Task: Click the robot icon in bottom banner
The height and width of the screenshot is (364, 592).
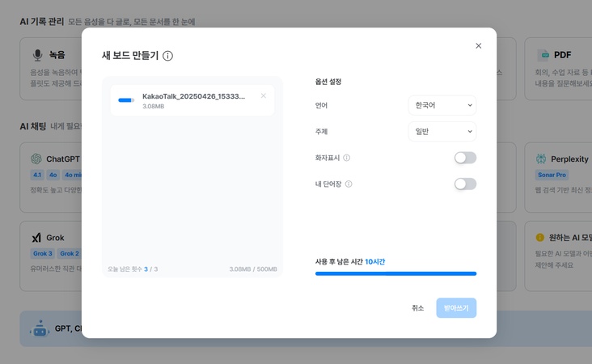Action: (40, 328)
